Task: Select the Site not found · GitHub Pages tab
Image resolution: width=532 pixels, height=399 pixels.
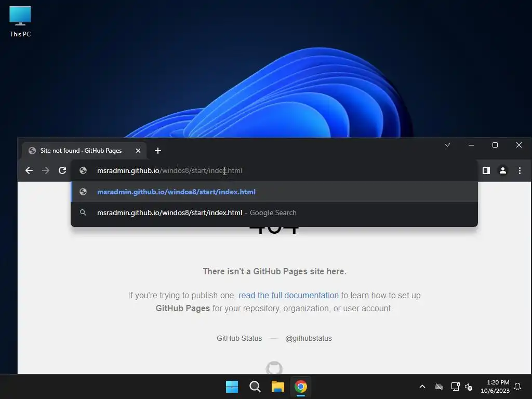Action: pos(84,151)
